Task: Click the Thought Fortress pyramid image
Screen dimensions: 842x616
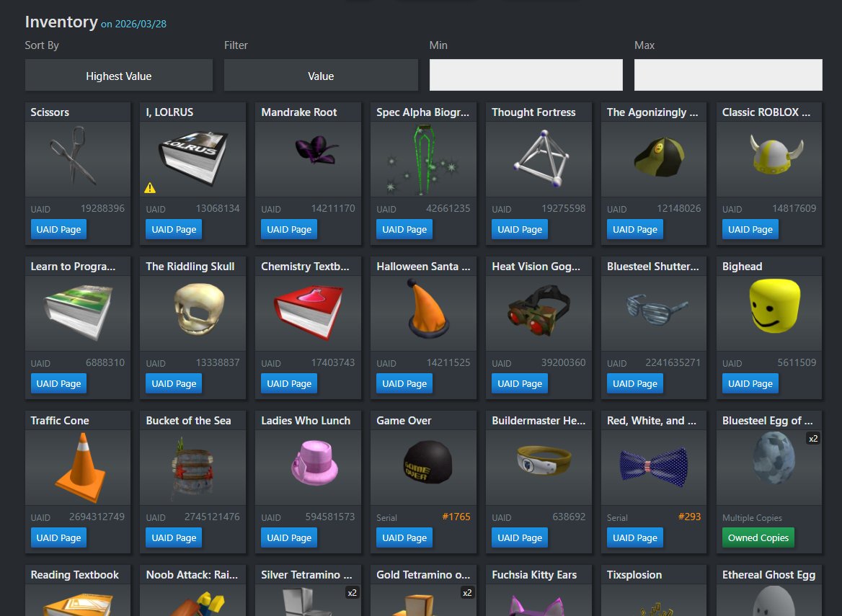Action: coord(539,159)
